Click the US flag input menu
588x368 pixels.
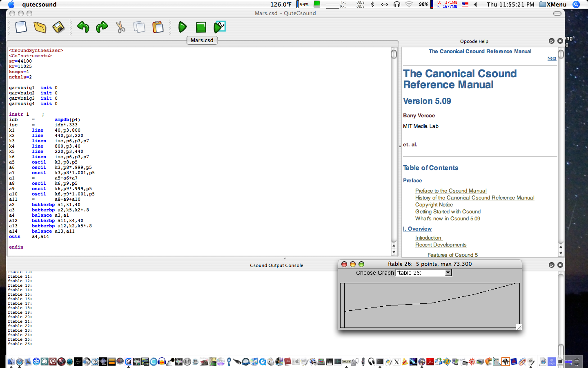tap(465, 4)
